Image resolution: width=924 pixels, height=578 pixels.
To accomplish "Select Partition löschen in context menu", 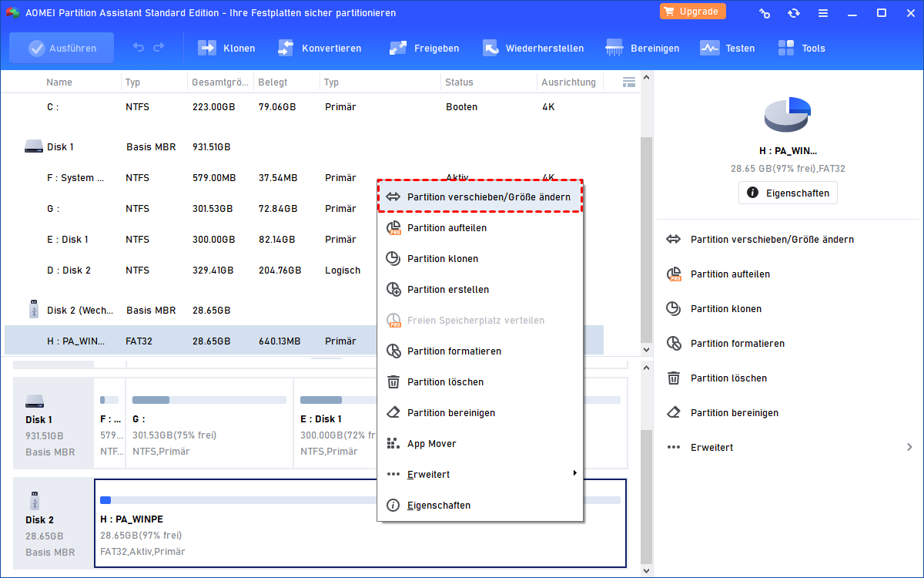I will 480,382.
